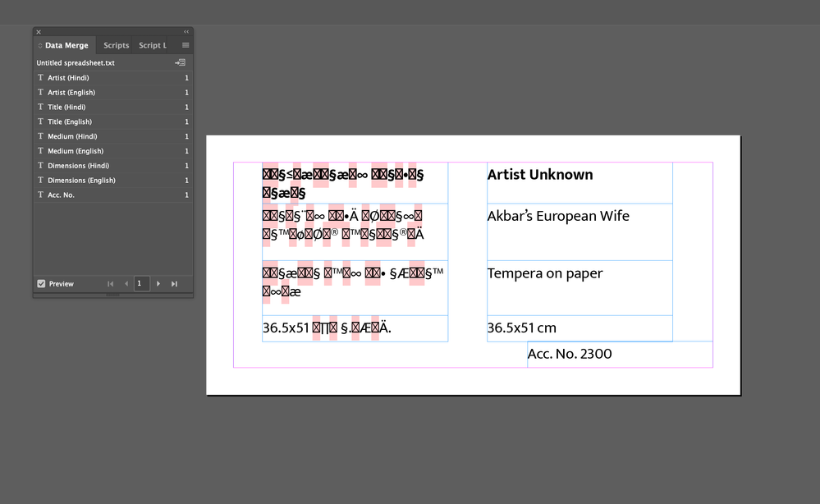Click the create merged document icon
This screenshot has height=504, width=820.
point(181,62)
